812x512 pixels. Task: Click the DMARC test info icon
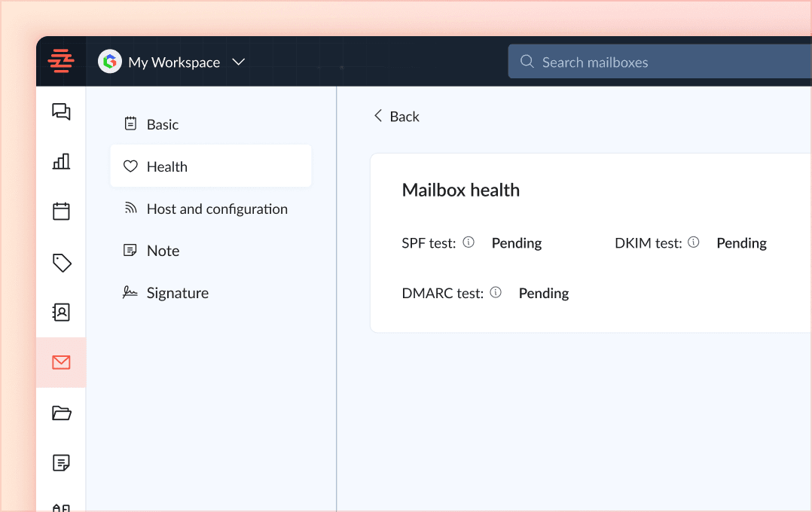pos(496,292)
